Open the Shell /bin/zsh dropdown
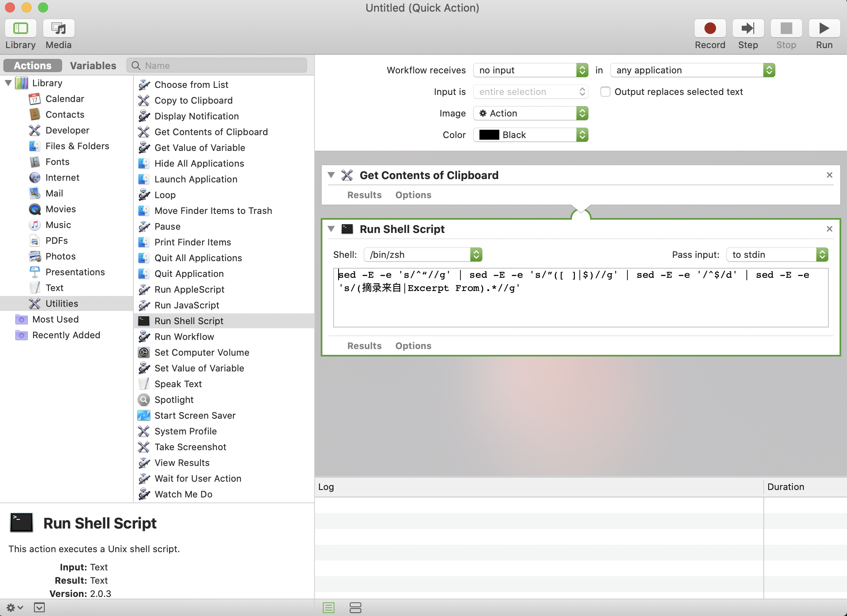 point(423,255)
